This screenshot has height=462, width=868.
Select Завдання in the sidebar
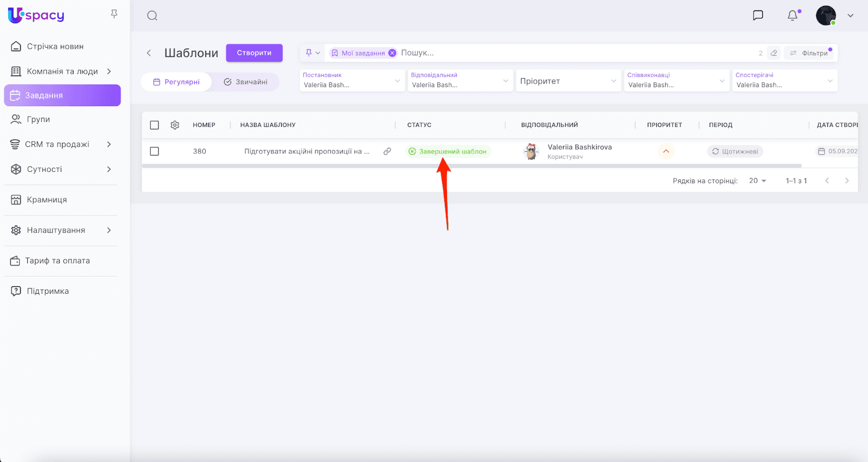[x=62, y=95]
